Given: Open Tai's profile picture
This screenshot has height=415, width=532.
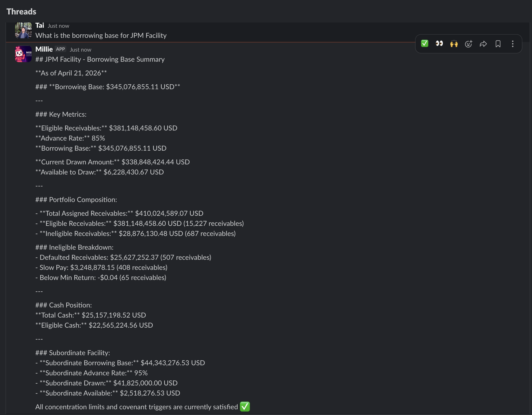Looking at the screenshot, I should click(23, 30).
